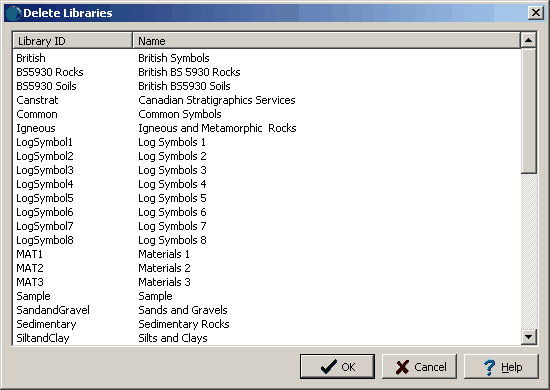Image resolution: width=550 pixels, height=390 pixels.
Task: Close the Delete Libraries dialog
Action: coord(535,13)
